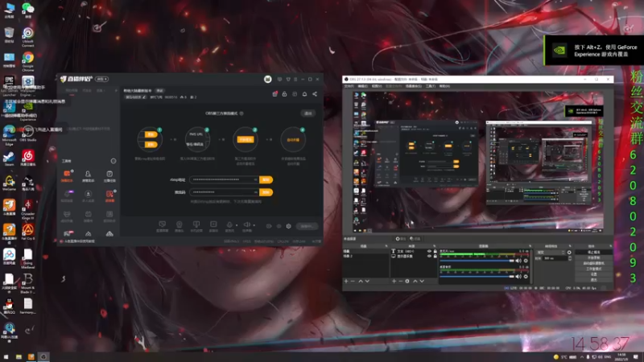Toggle visibility of the display capture source

[429, 256]
